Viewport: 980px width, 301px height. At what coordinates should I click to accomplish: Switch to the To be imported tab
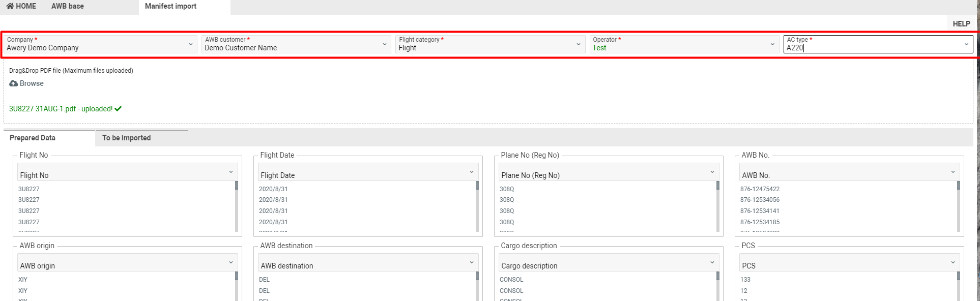(126, 138)
